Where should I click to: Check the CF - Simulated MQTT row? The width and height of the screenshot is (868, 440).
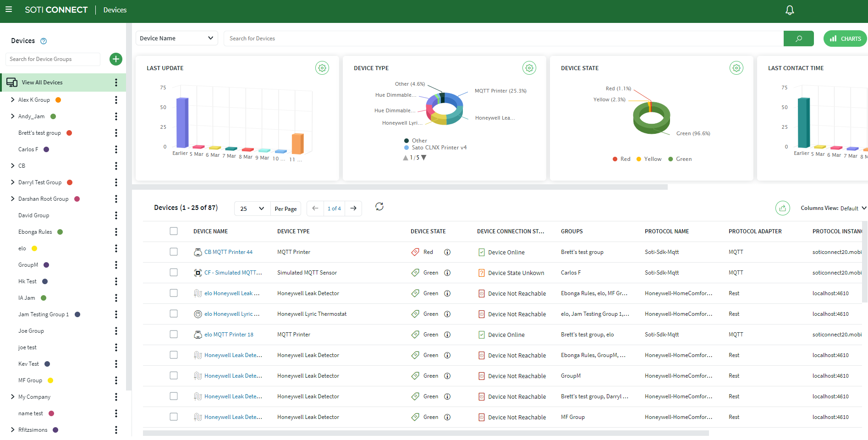coord(174,272)
